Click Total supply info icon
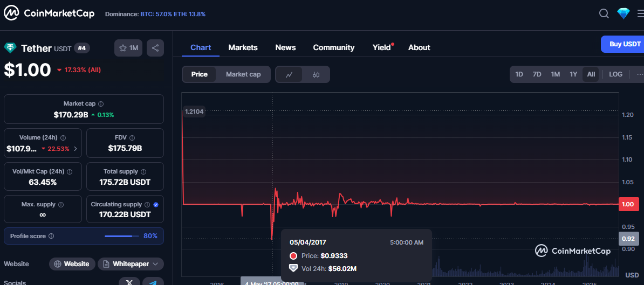Image resolution: width=644 pixels, height=285 pixels. click(x=143, y=171)
